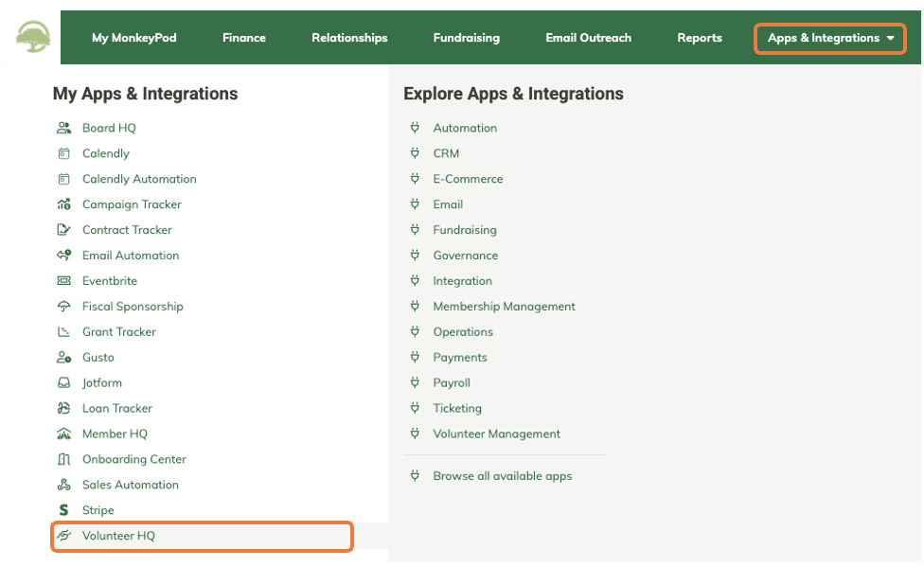
Task: Open the Finance menu
Action: click(244, 38)
